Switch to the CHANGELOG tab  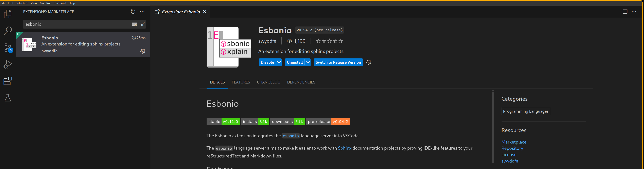click(268, 82)
